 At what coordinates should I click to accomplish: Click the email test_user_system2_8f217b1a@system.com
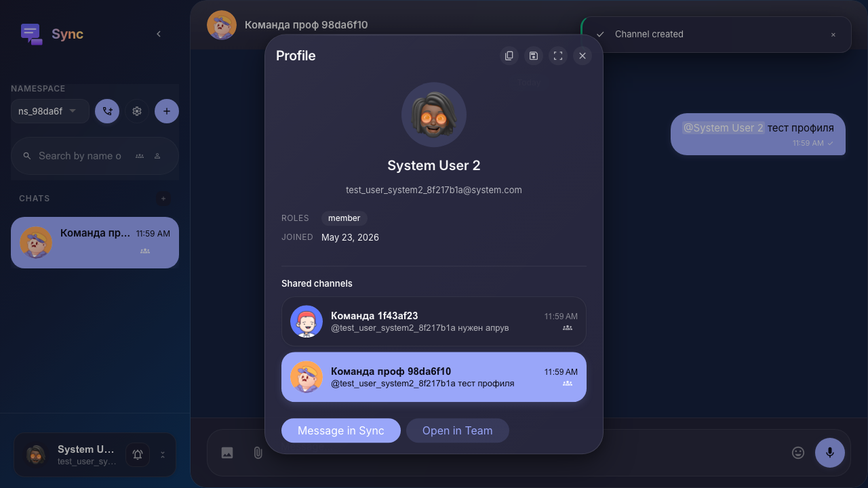[434, 190]
